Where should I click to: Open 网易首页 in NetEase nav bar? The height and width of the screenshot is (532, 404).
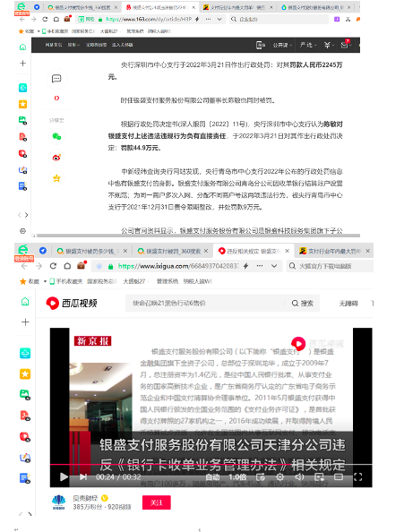tap(53, 45)
